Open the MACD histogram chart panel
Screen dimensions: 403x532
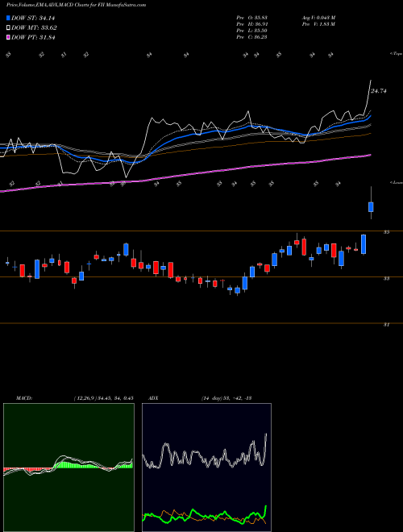[x=69, y=468]
